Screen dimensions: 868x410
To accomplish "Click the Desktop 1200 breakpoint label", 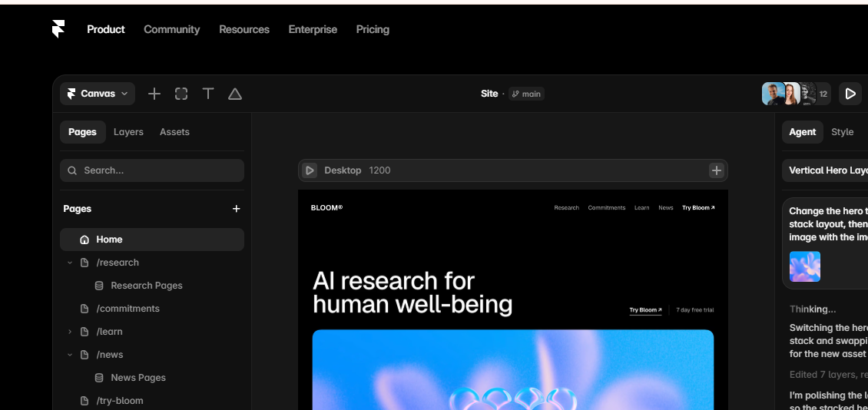I will coord(357,170).
